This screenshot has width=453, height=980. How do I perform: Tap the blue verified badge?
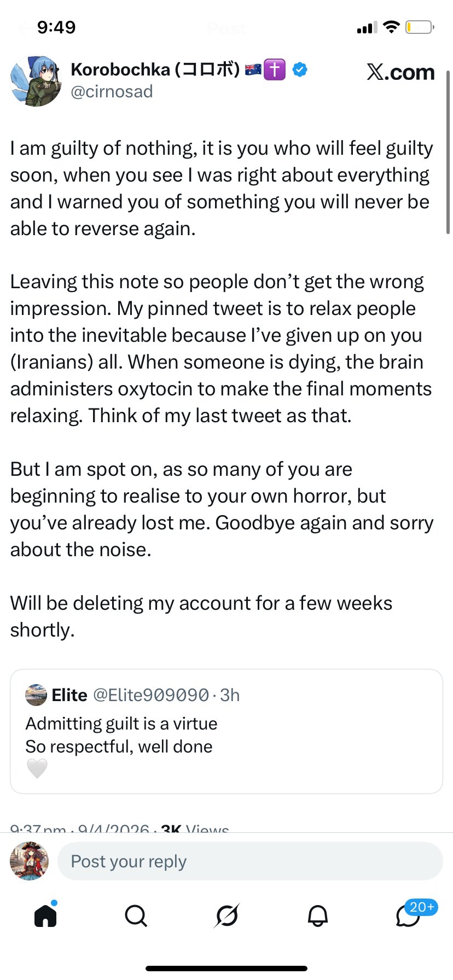point(299,69)
